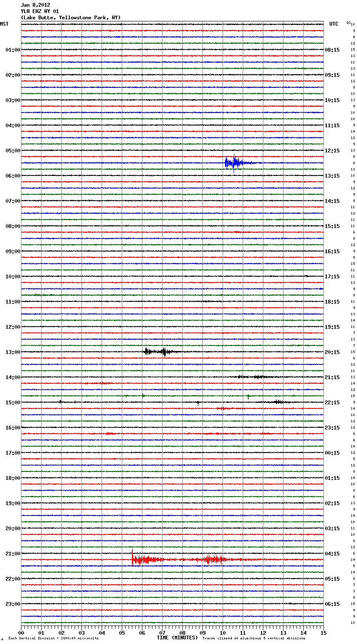357x644 pixels.
Task: Select the 20:00 MST row label
Action: [13, 529]
